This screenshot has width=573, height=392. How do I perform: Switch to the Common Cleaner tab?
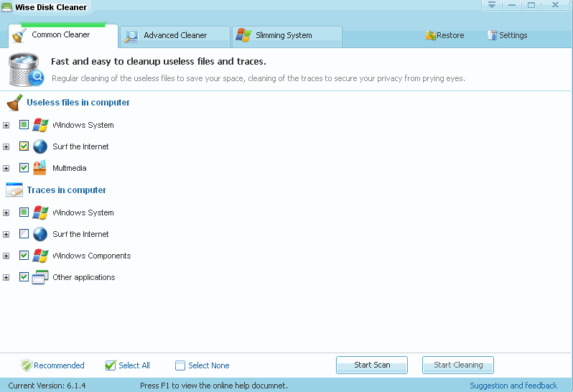pos(63,36)
